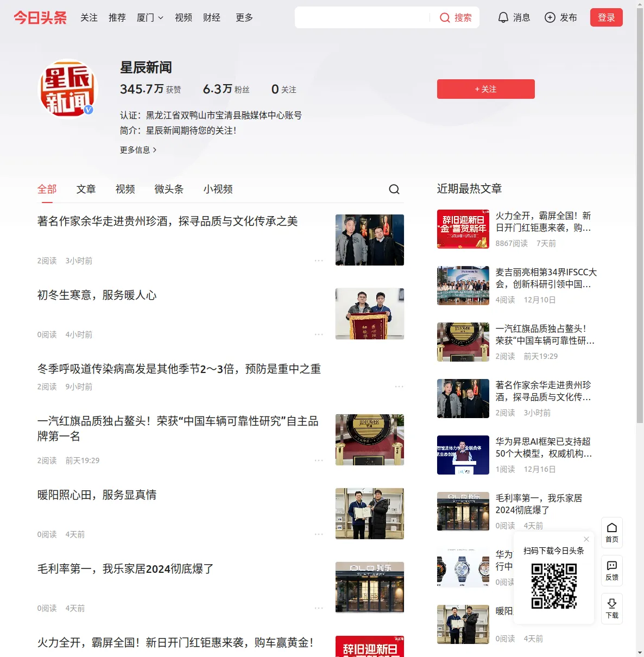
Task: Open 余华 article thumbnail in feed
Action: coord(370,240)
